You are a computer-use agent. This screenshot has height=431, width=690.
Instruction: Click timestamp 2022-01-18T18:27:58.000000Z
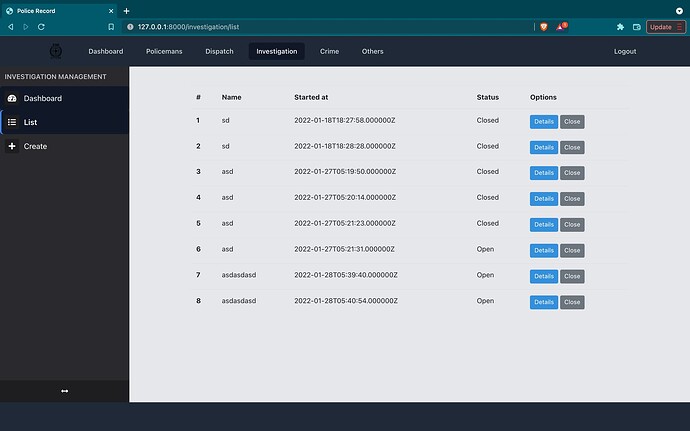coord(345,120)
